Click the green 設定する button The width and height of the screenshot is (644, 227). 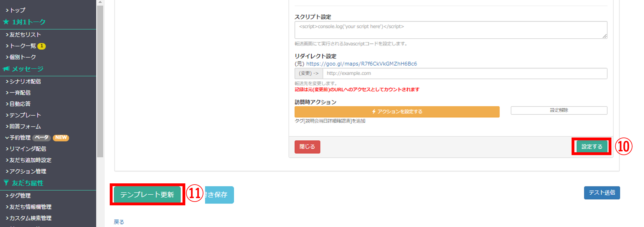592,147
